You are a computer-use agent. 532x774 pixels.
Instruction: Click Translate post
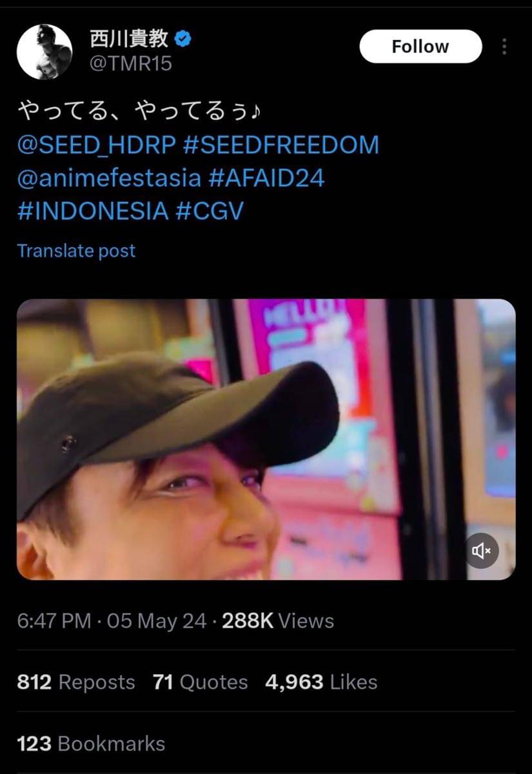point(76,251)
